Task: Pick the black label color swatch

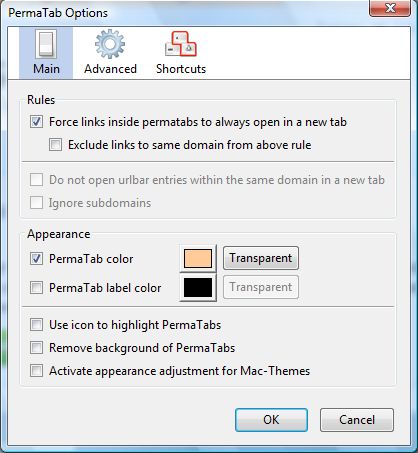Action: click(x=198, y=287)
